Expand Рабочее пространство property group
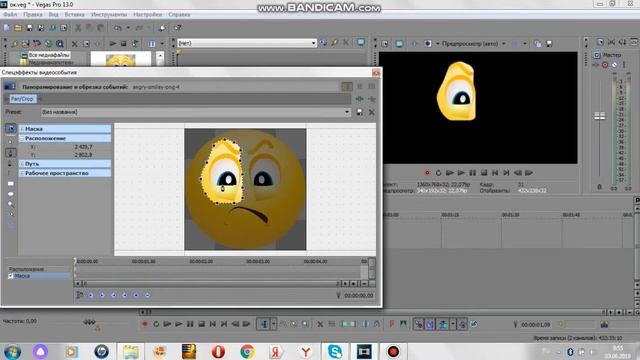 point(22,173)
